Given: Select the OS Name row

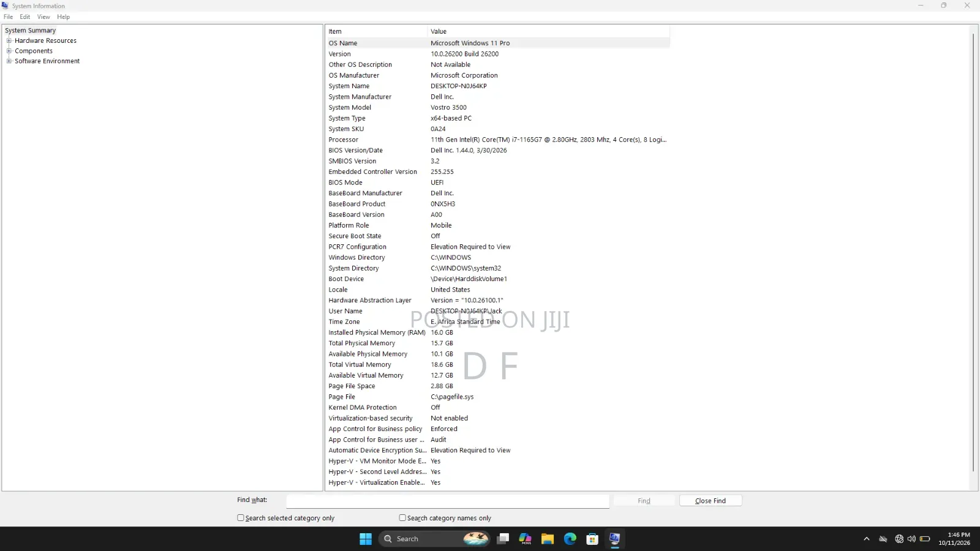Looking at the screenshot, I should (497, 43).
